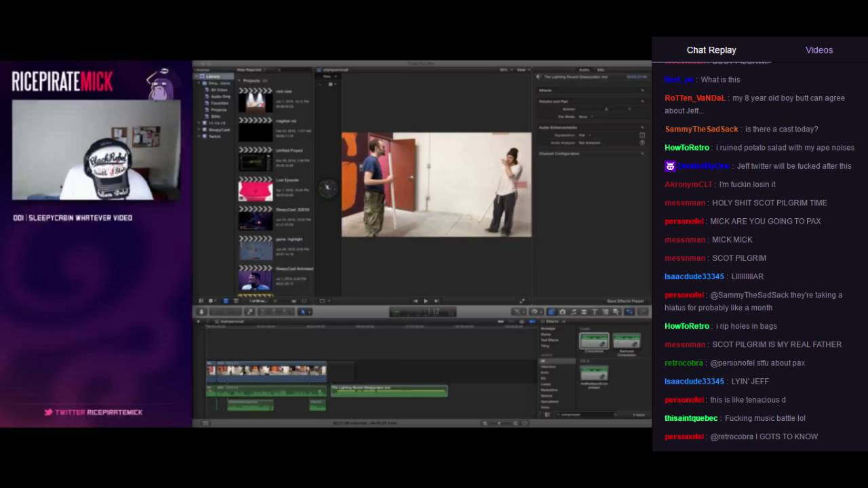Switch browser to list view

(x=235, y=301)
